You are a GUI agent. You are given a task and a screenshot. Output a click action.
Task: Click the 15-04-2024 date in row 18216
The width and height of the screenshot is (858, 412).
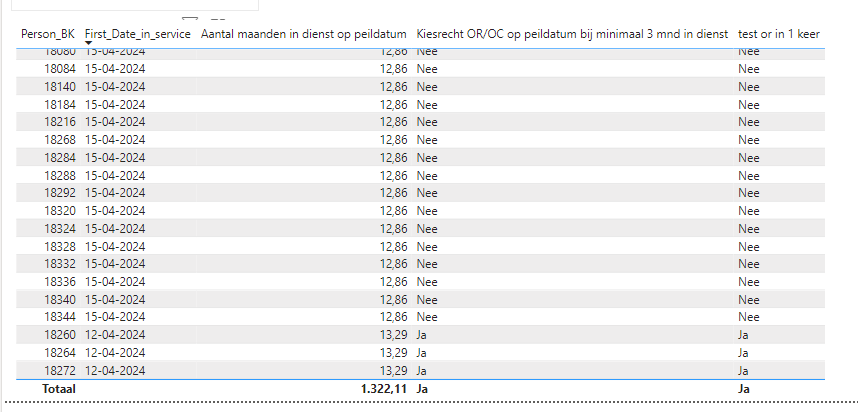pos(115,121)
